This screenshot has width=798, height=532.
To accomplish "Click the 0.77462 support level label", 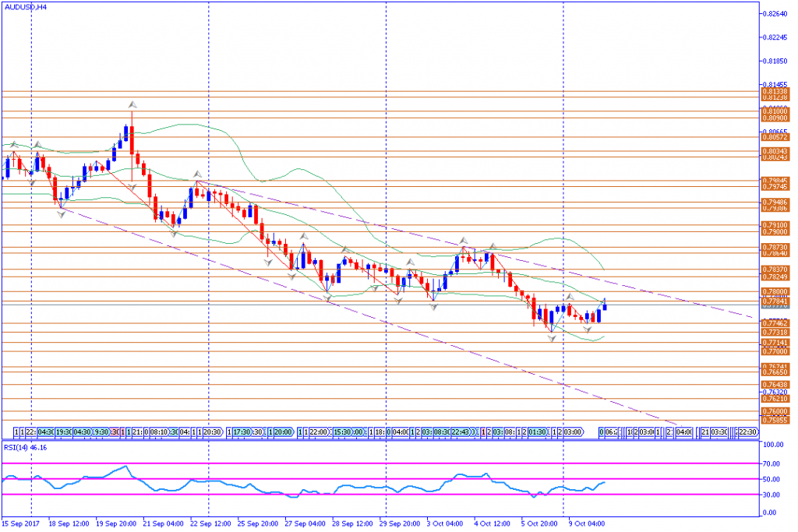I will [776, 322].
